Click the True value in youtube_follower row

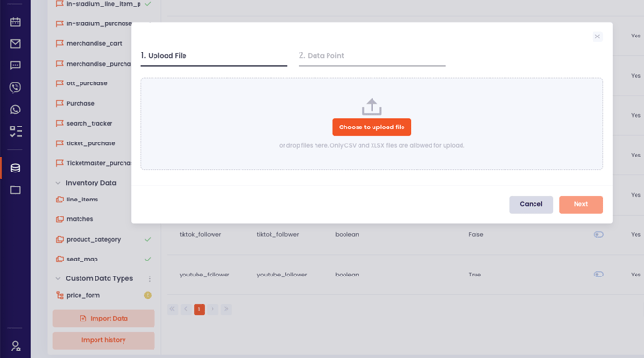[x=475, y=275]
